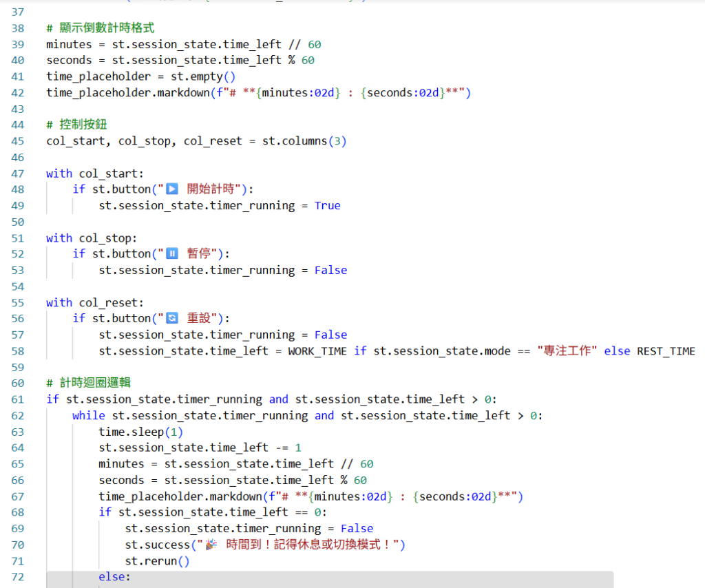Click "st.rerun()" on line 71
The width and height of the screenshot is (705, 588).
158,561
